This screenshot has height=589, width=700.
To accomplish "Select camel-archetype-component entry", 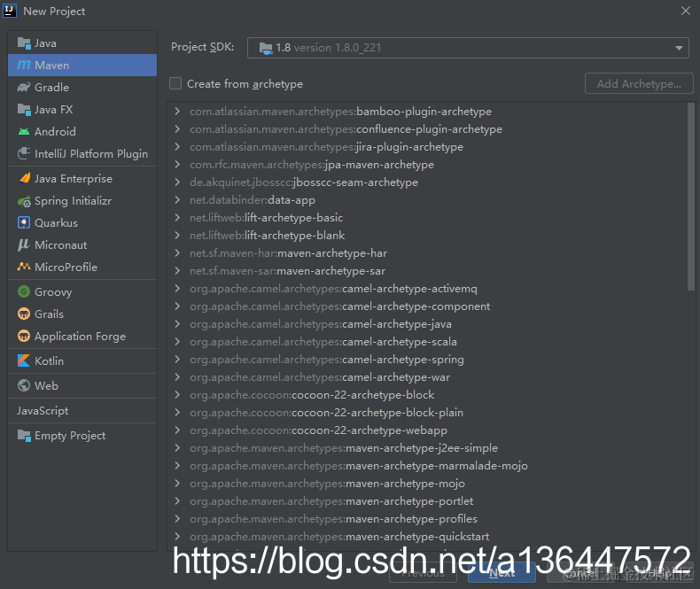I will 339,306.
